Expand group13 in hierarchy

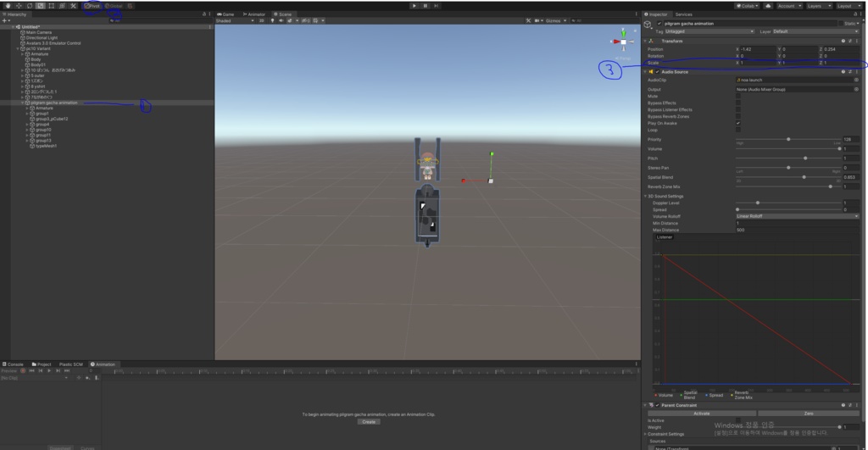[27, 141]
